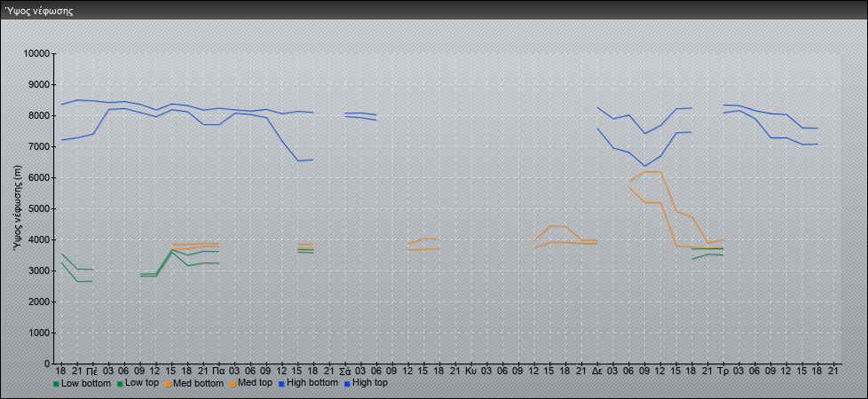Click the 3000 value on the height axis
Screen dimensions: 868x399
(39, 270)
